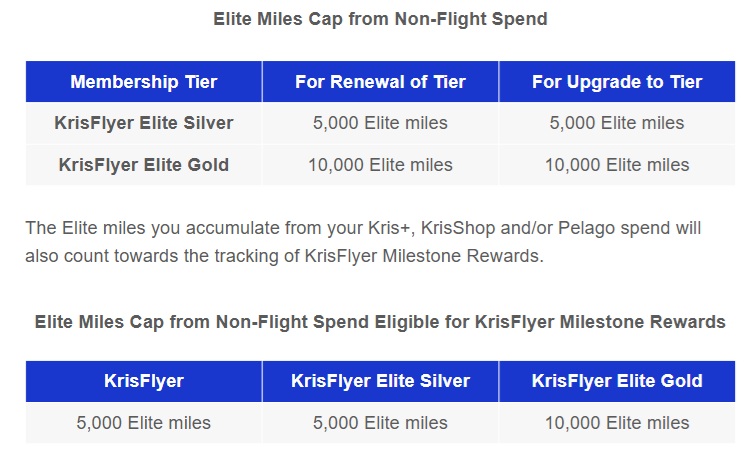The width and height of the screenshot is (748, 457).
Task: Click the 'KrisFlyer Elite Silver' header in the second table
Action: pyautogui.click(x=380, y=381)
